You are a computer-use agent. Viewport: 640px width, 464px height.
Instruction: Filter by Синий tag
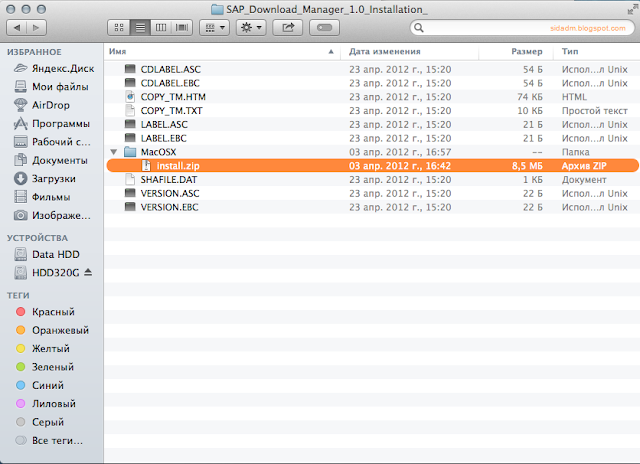40,385
